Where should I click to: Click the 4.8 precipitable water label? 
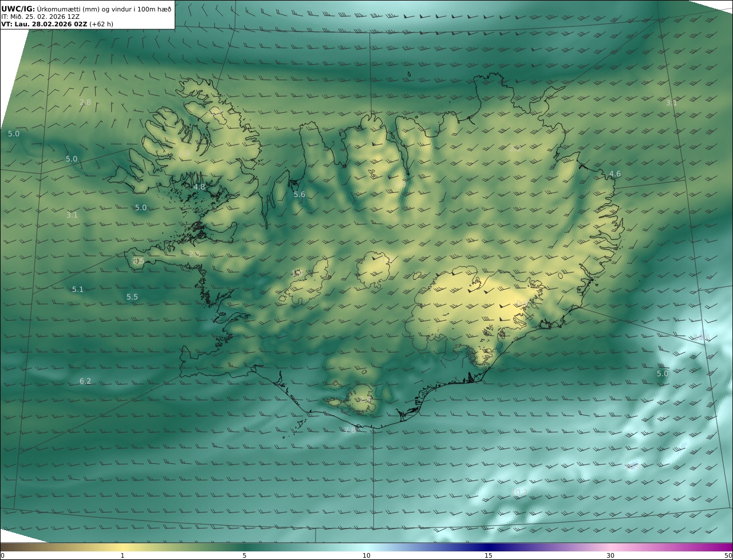(x=199, y=187)
